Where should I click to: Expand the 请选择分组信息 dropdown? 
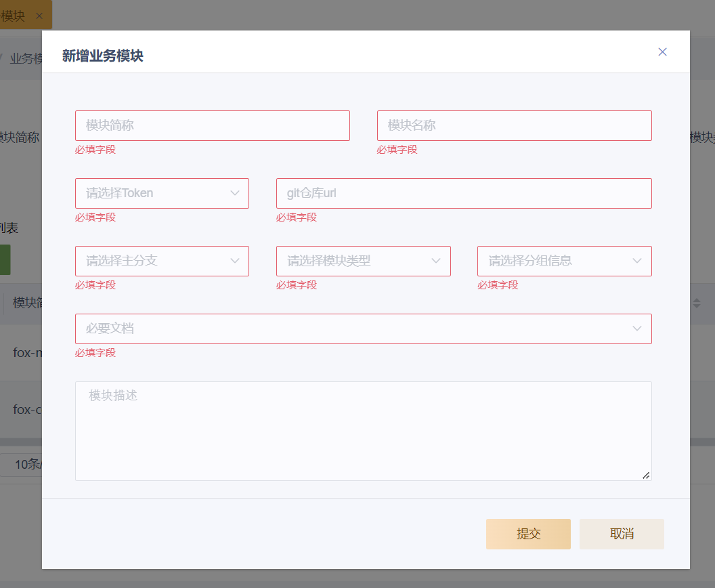(x=564, y=261)
